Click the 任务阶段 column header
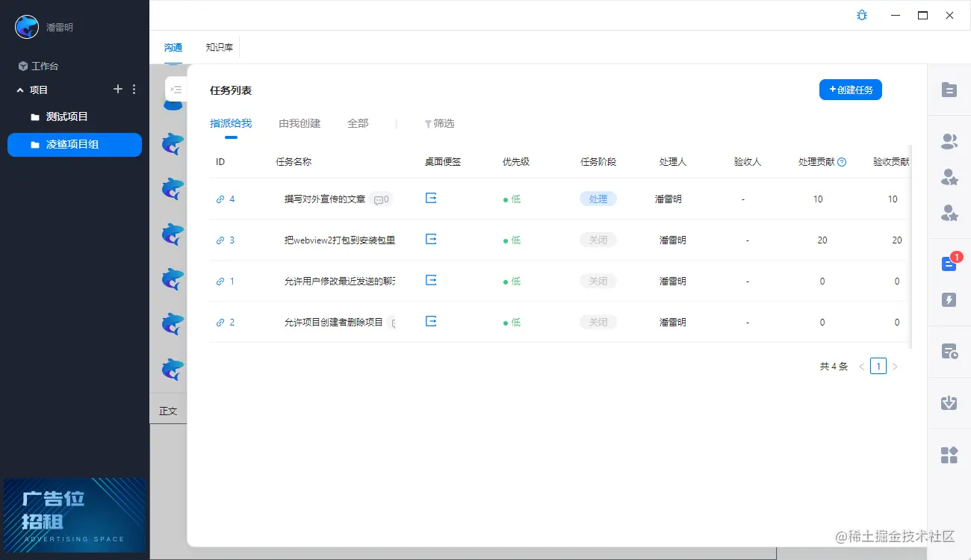971x560 pixels. 598,162
